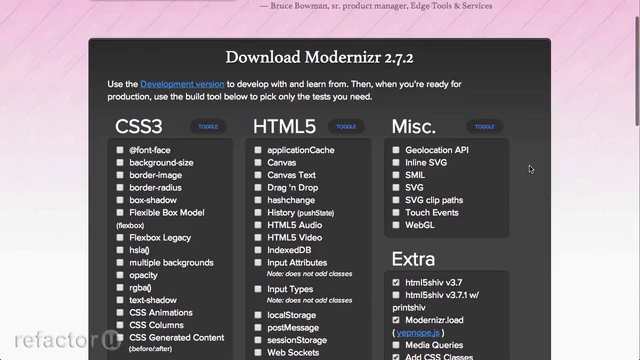Click the Download Modernizr 2.7.2 title
Image resolution: width=640 pixels, height=360 pixels.
point(320,58)
